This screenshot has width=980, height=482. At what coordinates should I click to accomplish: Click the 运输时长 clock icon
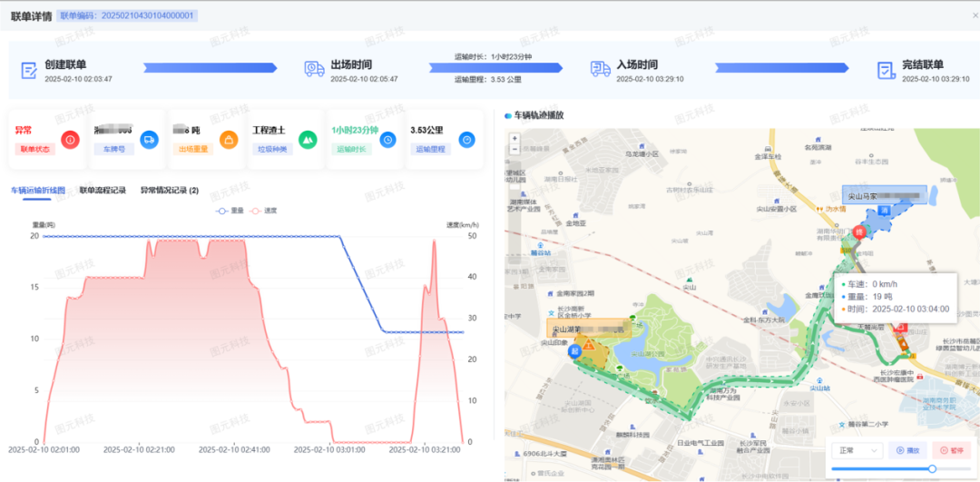coord(387,140)
